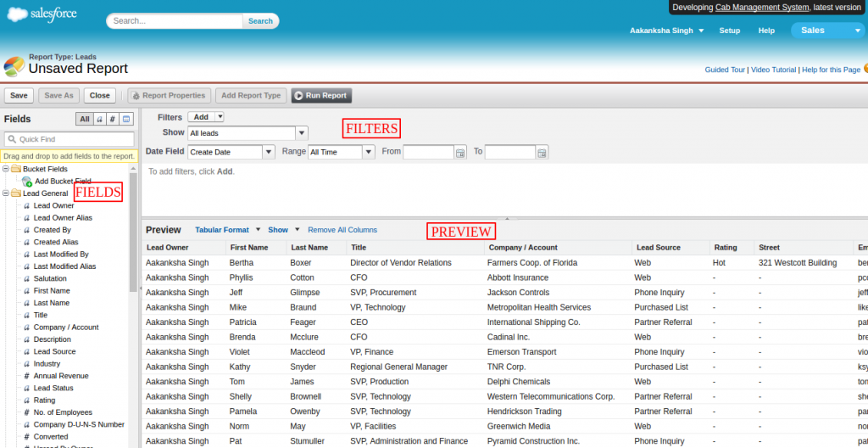Filter fields by date type icon

[126, 120]
